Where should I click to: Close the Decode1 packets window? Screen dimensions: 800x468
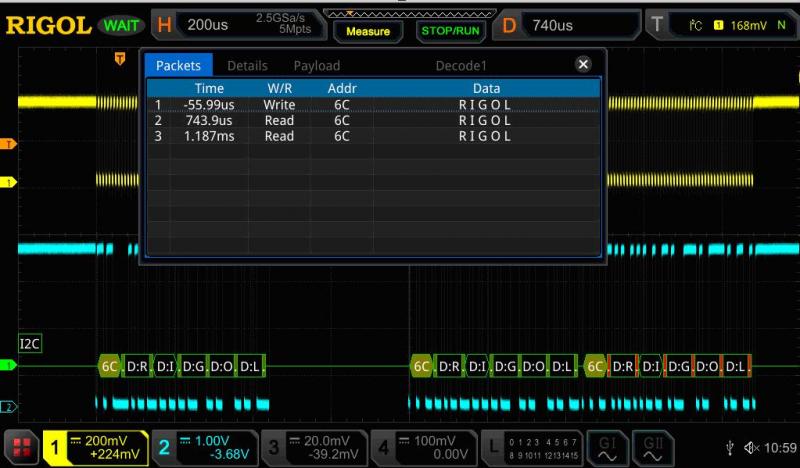coord(584,64)
